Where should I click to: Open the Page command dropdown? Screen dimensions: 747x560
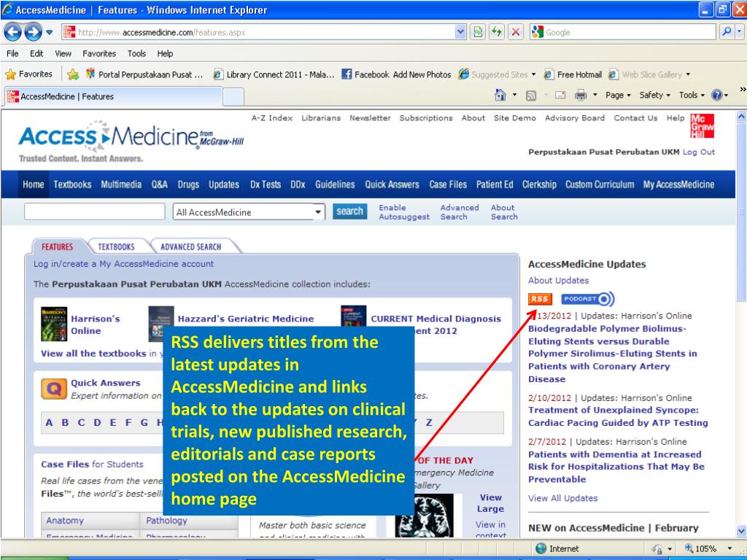(x=618, y=96)
